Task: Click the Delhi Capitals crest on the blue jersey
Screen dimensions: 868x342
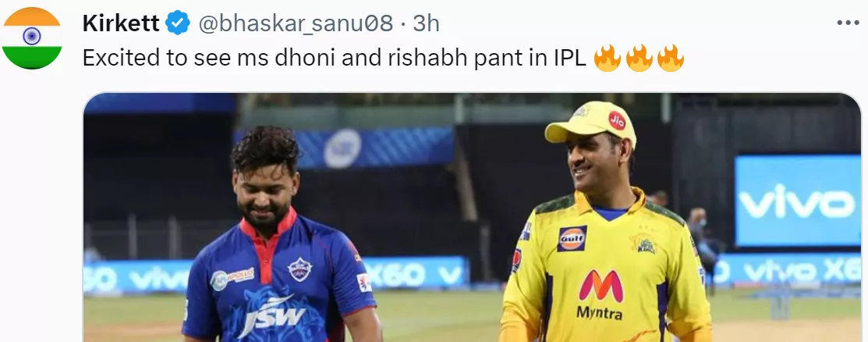Action: 299,269
